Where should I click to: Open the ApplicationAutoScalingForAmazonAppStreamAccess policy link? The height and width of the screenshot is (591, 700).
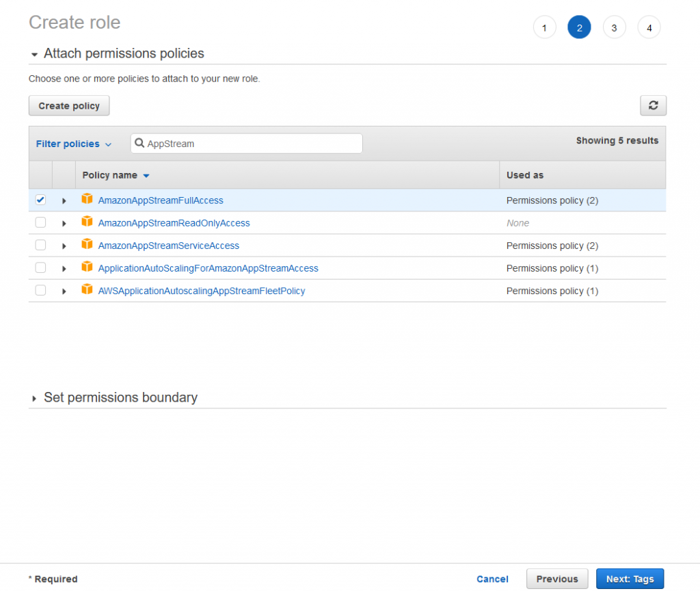208,268
